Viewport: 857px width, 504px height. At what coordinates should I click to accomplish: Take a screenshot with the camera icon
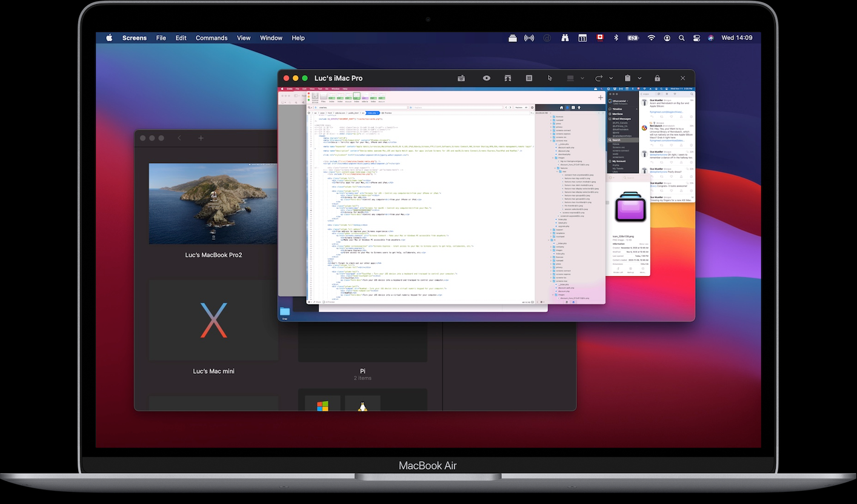coord(461,78)
